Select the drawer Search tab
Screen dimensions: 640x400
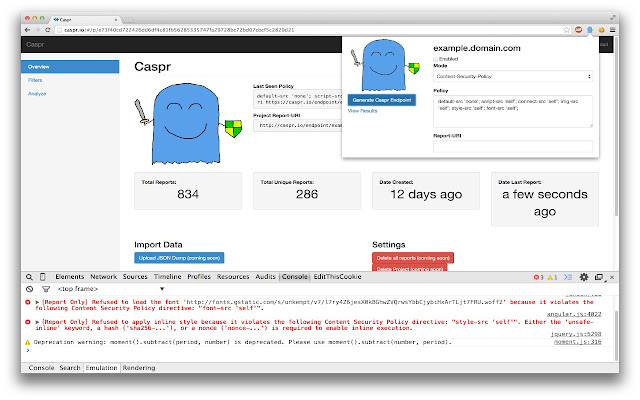pos(70,368)
